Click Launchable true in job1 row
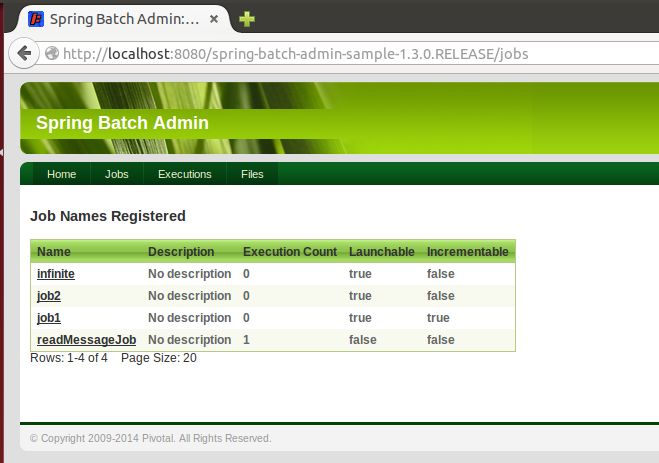Screen dimensions: 659x463 360,318
